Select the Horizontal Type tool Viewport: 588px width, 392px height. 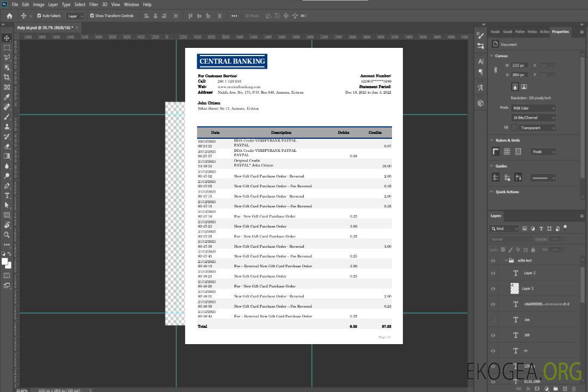click(x=7, y=195)
